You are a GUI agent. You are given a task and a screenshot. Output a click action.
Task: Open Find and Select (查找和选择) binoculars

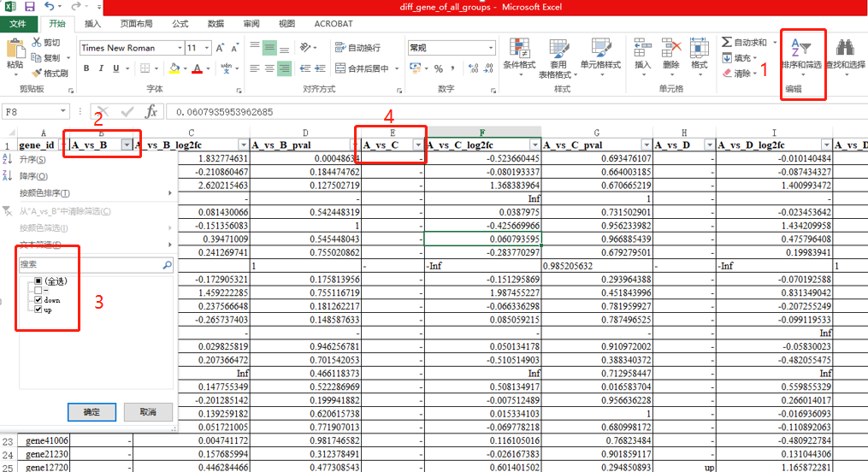845,57
